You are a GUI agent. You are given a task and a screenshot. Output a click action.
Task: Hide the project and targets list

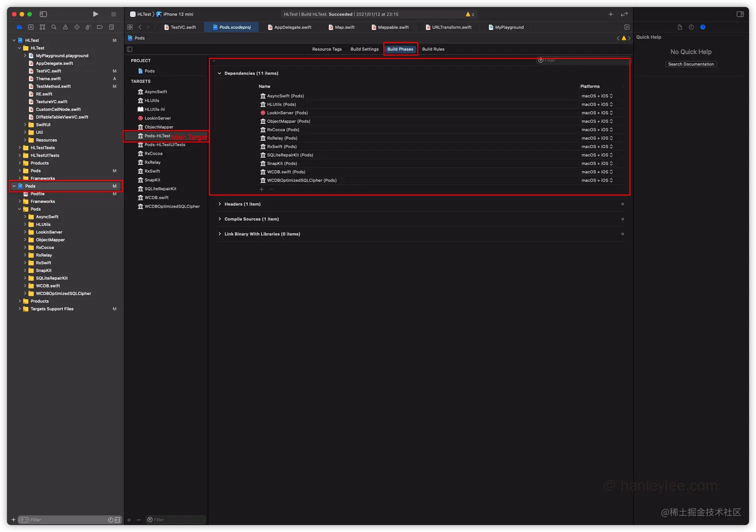pos(129,49)
